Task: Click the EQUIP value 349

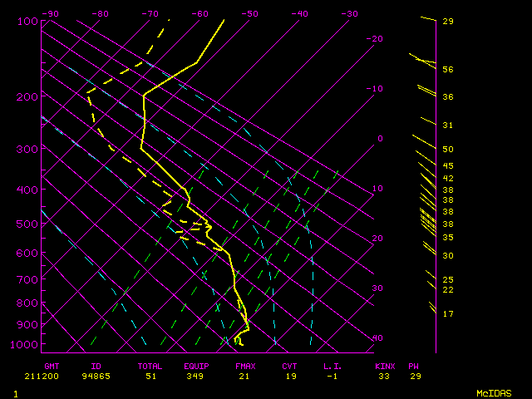Action: pyautogui.click(x=196, y=376)
